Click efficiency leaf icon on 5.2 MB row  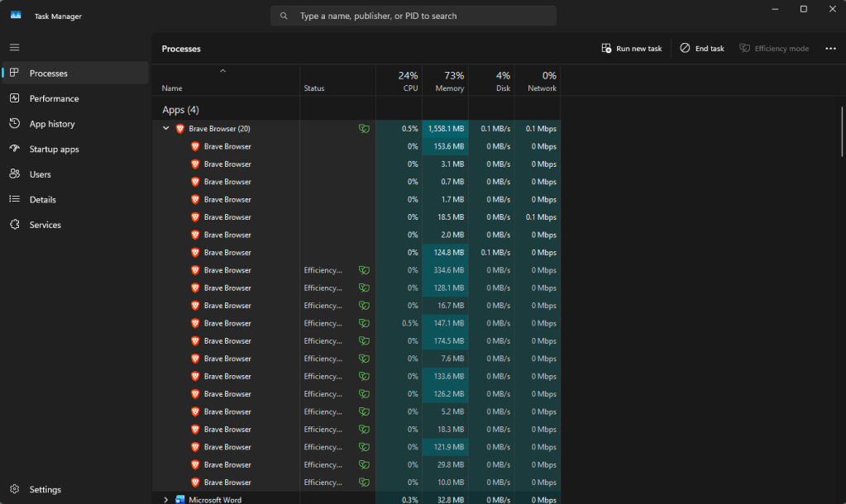[364, 411]
